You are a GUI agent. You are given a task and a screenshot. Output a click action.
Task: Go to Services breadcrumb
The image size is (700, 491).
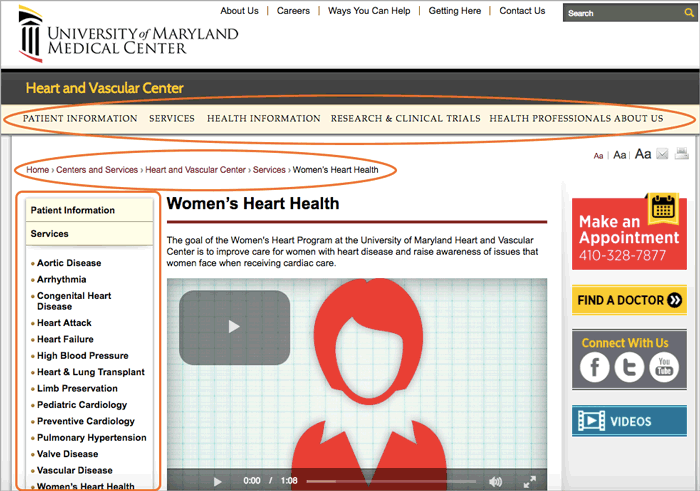[269, 170]
